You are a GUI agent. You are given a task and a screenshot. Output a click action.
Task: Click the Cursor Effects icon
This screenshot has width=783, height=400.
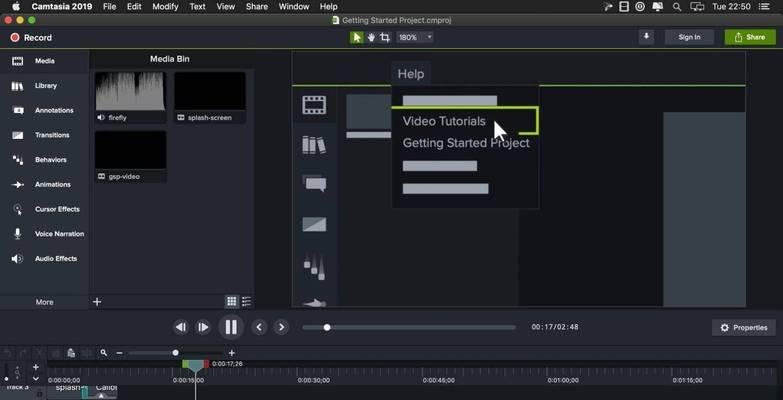[17, 209]
